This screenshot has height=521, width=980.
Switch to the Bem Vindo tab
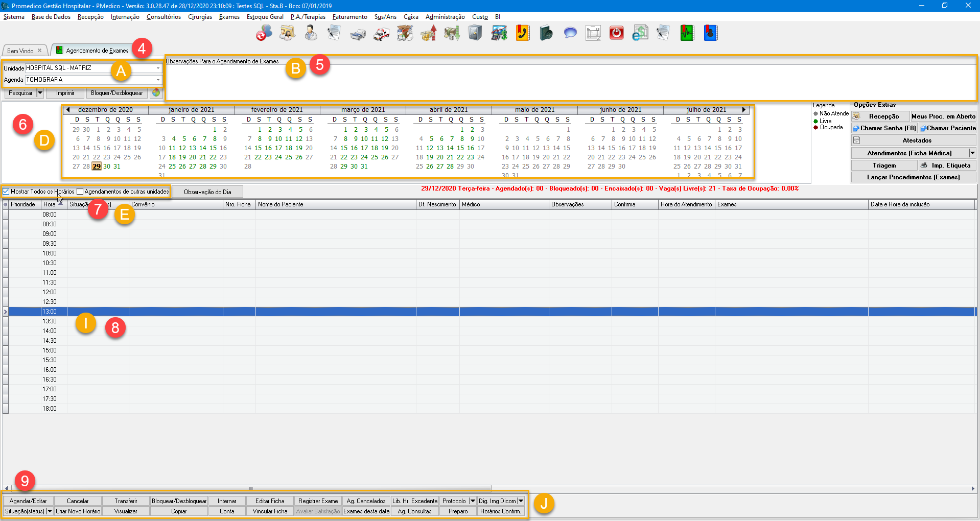pos(20,51)
